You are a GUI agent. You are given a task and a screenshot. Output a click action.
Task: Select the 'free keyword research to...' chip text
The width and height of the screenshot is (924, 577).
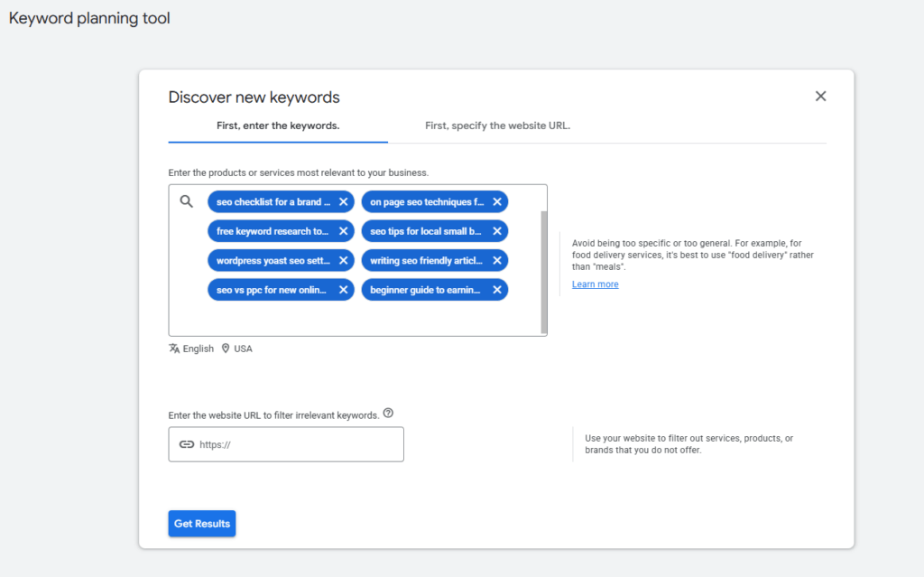(x=273, y=231)
